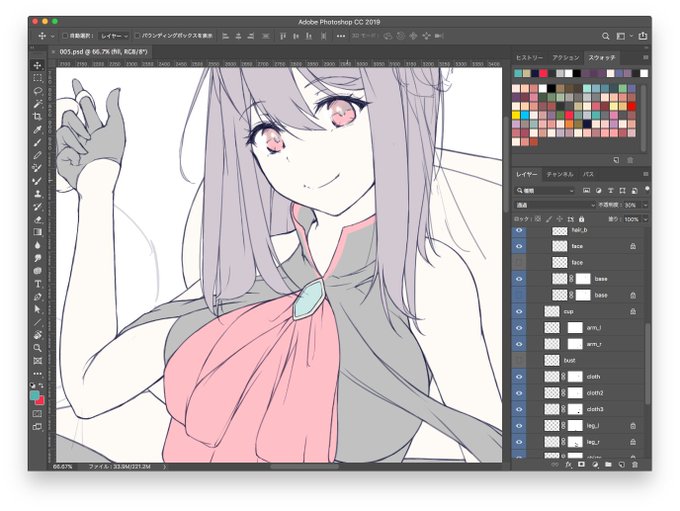Select the Magic Wand tool
Image resolution: width=680 pixels, height=511 pixels.
point(38,104)
